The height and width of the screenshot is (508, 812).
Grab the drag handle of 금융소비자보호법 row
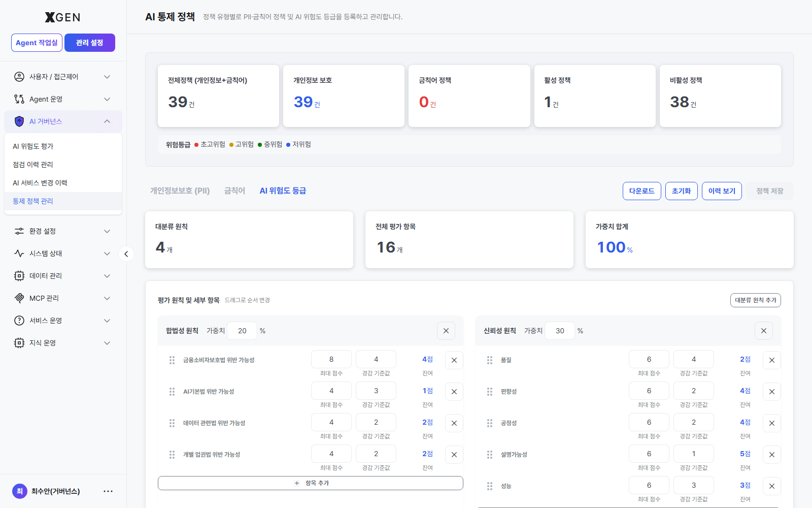(x=172, y=360)
